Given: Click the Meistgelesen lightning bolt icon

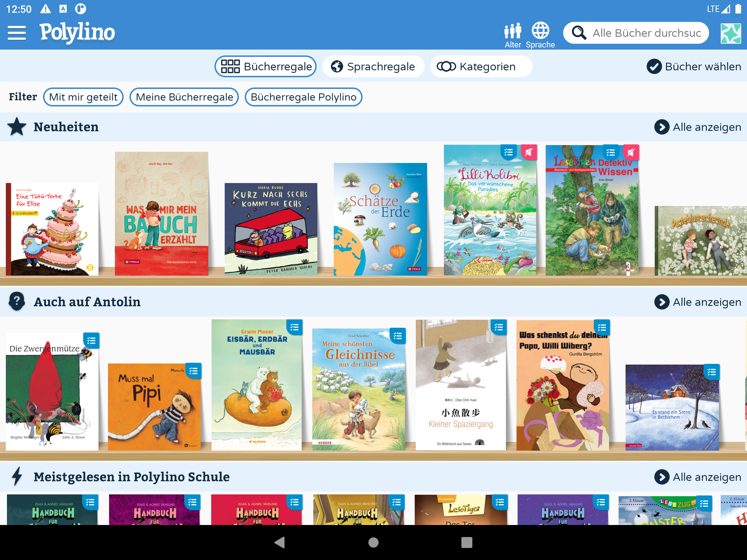Looking at the screenshot, I should click(17, 477).
